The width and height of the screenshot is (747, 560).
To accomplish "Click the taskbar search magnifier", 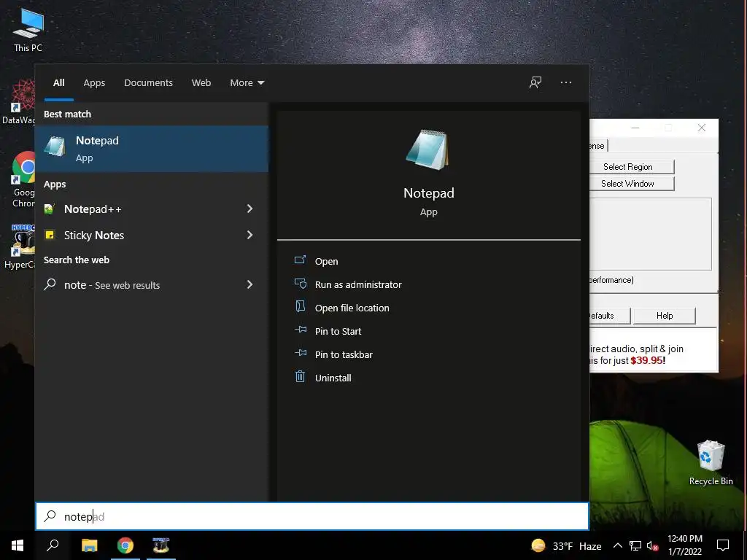I will [53, 545].
